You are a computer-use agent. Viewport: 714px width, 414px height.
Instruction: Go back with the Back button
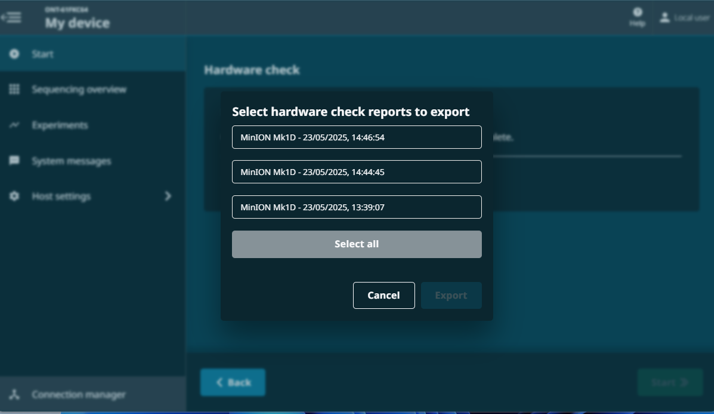[x=233, y=382]
